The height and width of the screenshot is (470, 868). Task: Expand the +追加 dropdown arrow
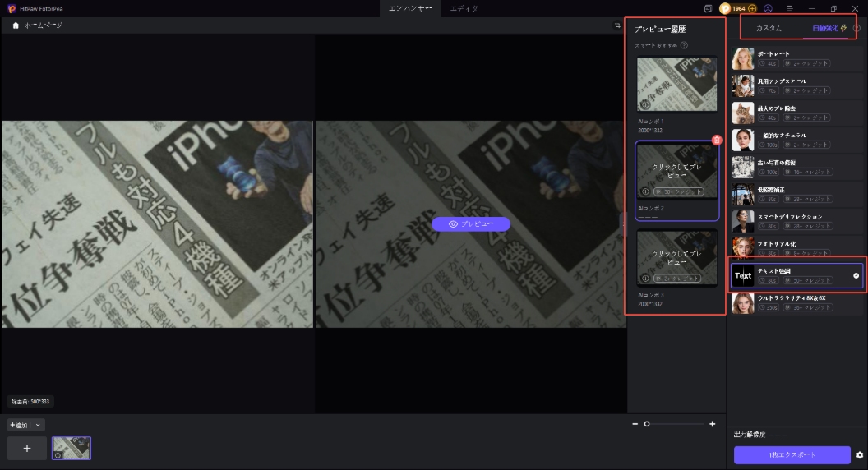click(x=38, y=425)
